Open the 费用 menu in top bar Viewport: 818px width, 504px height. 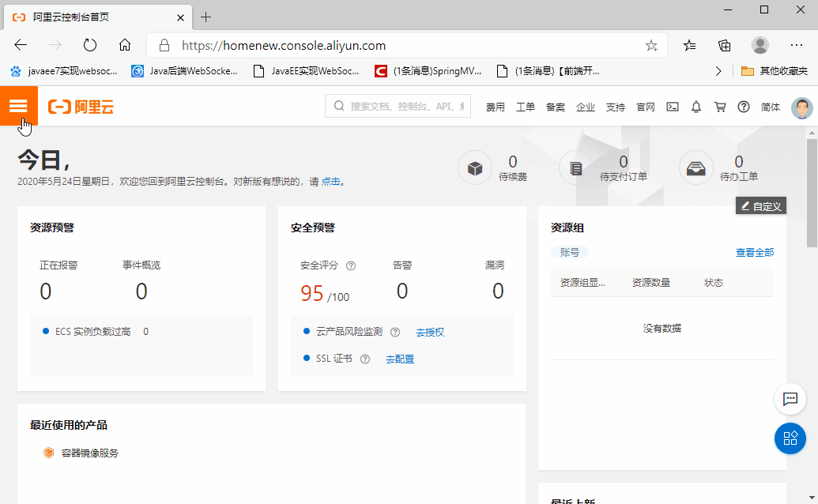tap(496, 107)
